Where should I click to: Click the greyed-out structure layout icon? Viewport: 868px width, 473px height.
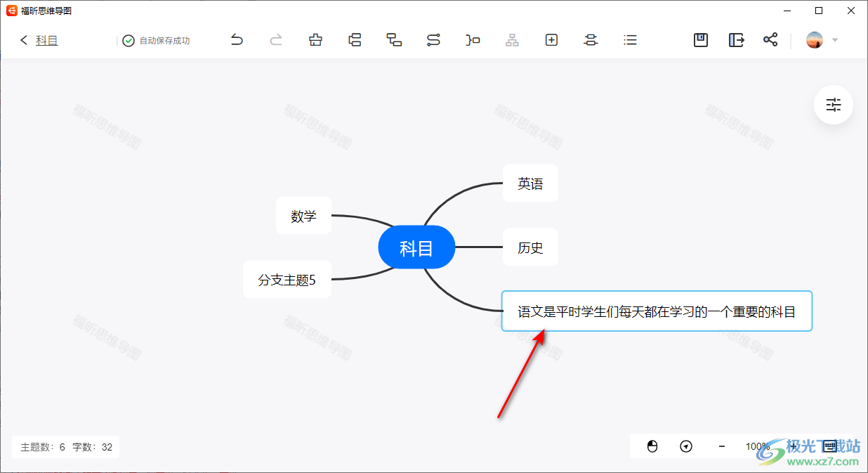click(512, 40)
